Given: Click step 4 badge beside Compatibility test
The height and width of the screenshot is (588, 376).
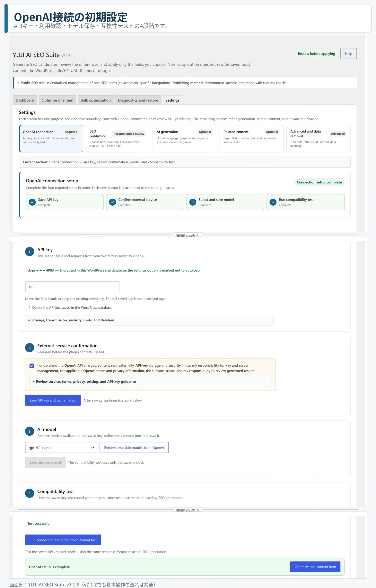Looking at the screenshot, I should (30, 494).
